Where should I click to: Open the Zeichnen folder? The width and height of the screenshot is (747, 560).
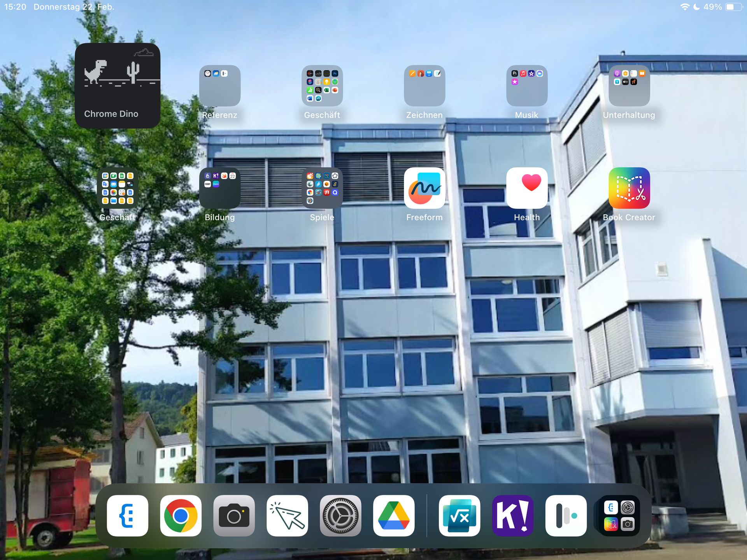click(424, 86)
